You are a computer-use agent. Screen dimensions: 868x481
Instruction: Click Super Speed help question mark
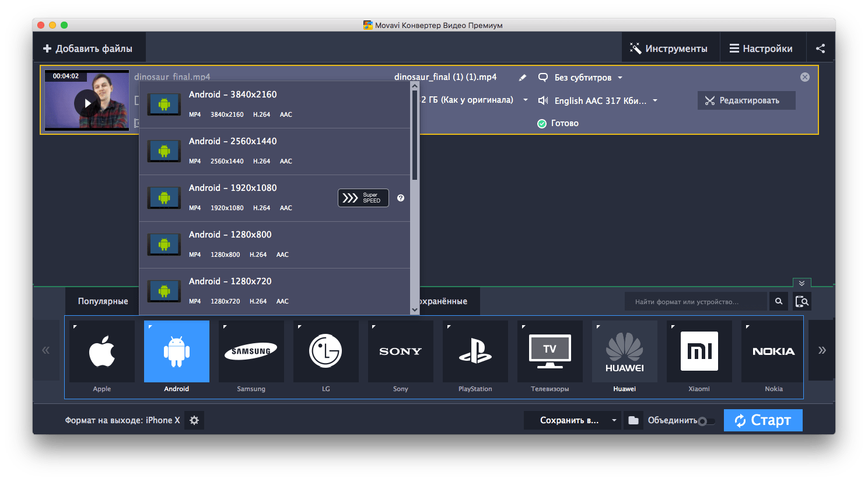point(401,198)
